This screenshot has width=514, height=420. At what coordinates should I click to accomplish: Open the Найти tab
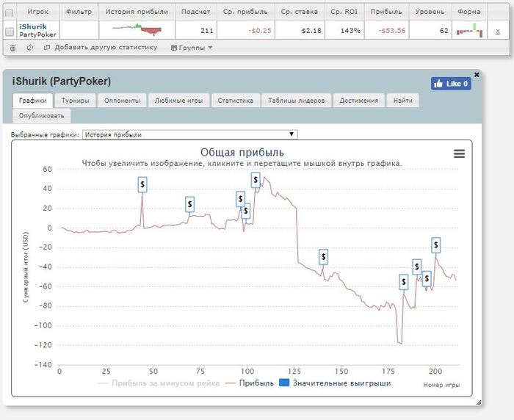pos(403,101)
